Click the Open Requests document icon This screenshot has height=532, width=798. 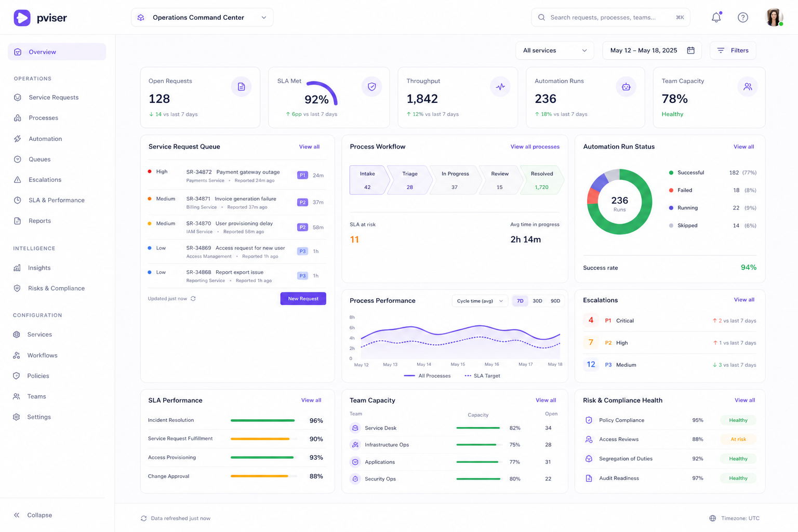tap(241, 87)
